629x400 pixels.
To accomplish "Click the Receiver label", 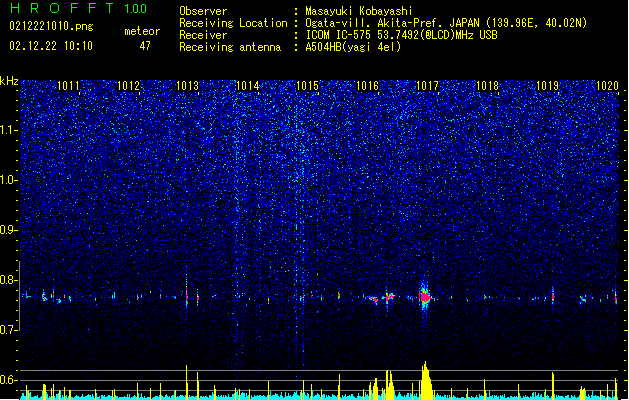I will [x=203, y=35].
